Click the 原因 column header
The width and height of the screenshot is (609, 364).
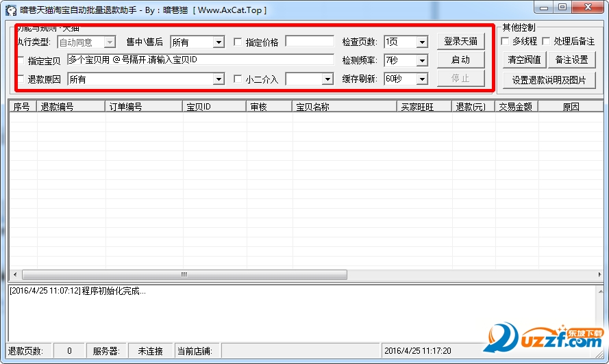[x=571, y=107]
